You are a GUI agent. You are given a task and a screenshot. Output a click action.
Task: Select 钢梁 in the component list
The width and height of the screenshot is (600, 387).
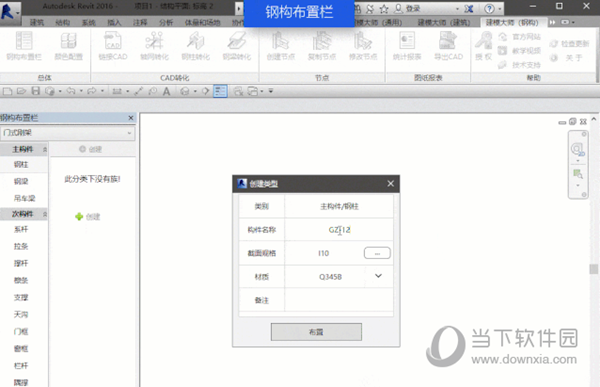tap(21, 181)
